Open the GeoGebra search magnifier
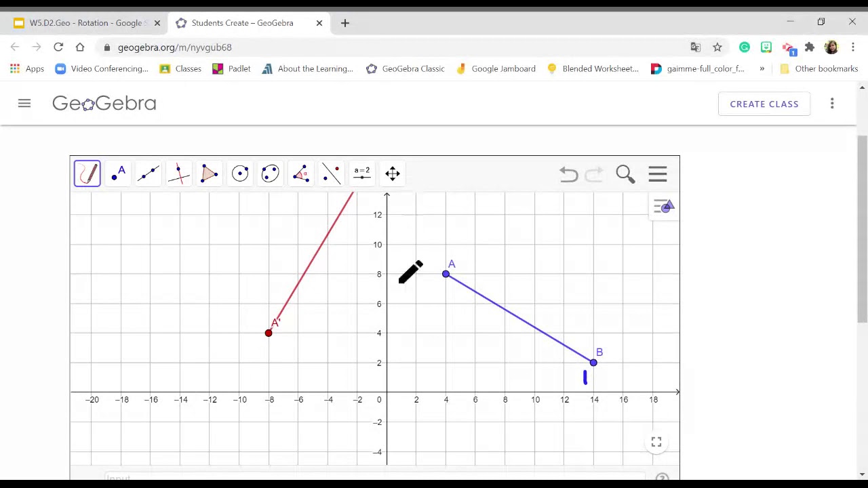 point(625,174)
